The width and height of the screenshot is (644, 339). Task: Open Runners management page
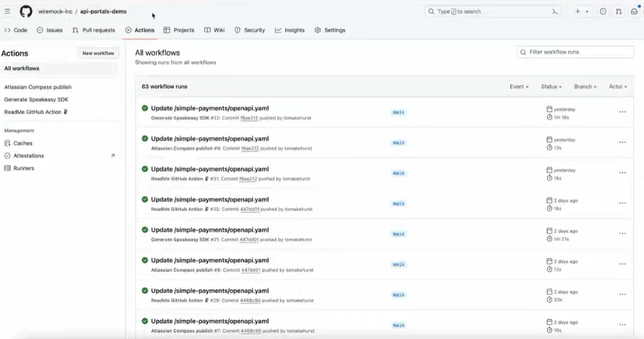(x=24, y=168)
